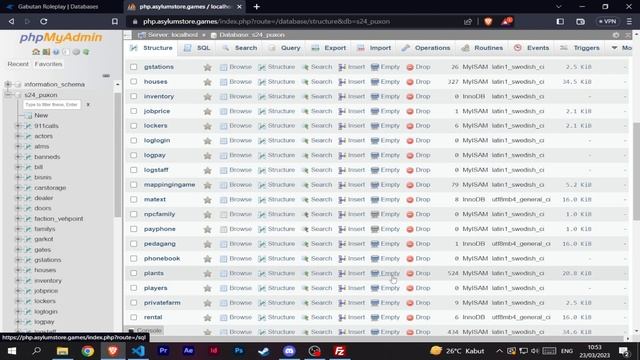Screen dimensions: 640x360
Task: Launch Premiere Pro from taskbar
Action: pyautogui.click(x=163, y=351)
